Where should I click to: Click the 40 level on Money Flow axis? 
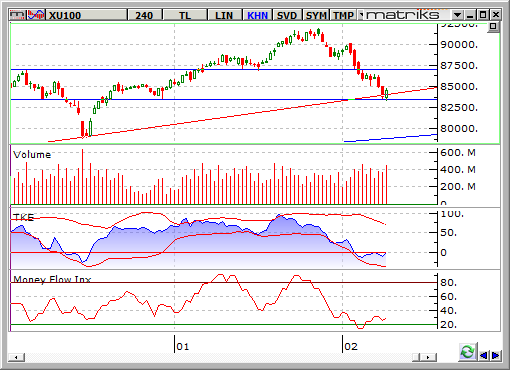click(x=448, y=311)
